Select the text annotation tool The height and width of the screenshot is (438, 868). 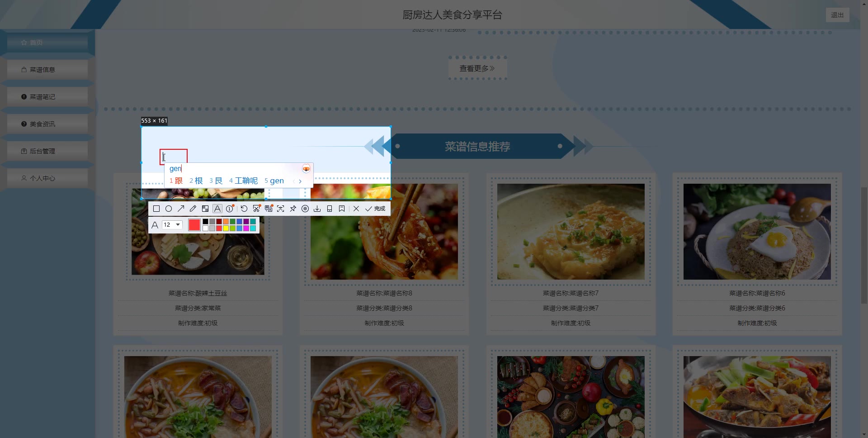coord(217,209)
